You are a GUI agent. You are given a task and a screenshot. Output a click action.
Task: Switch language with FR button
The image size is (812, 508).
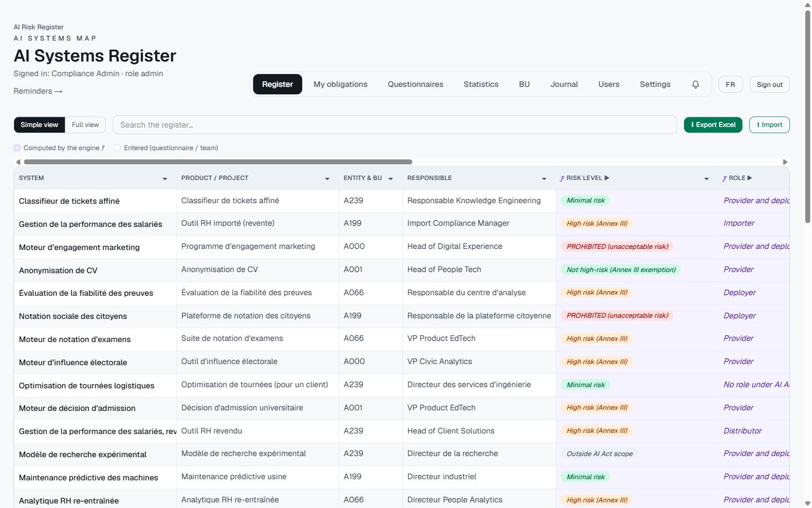pos(731,84)
